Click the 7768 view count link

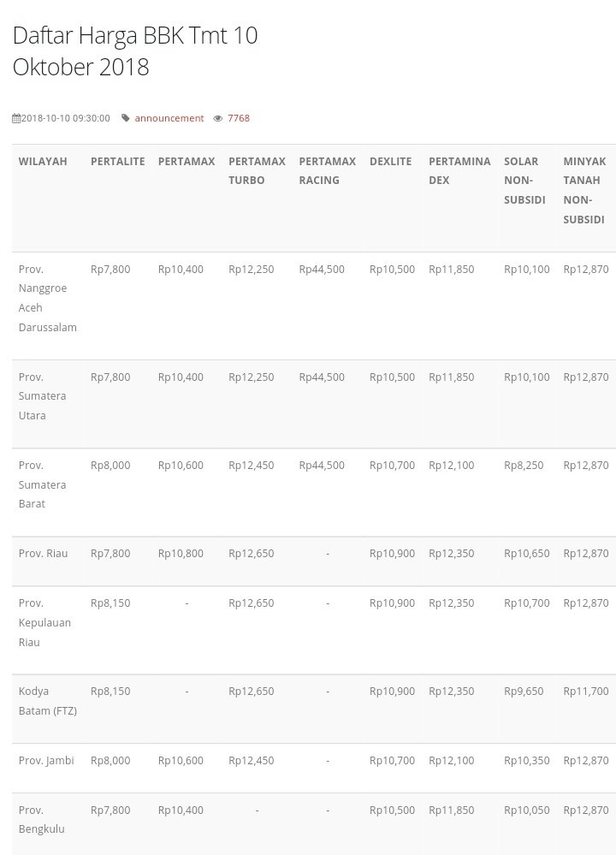point(239,118)
